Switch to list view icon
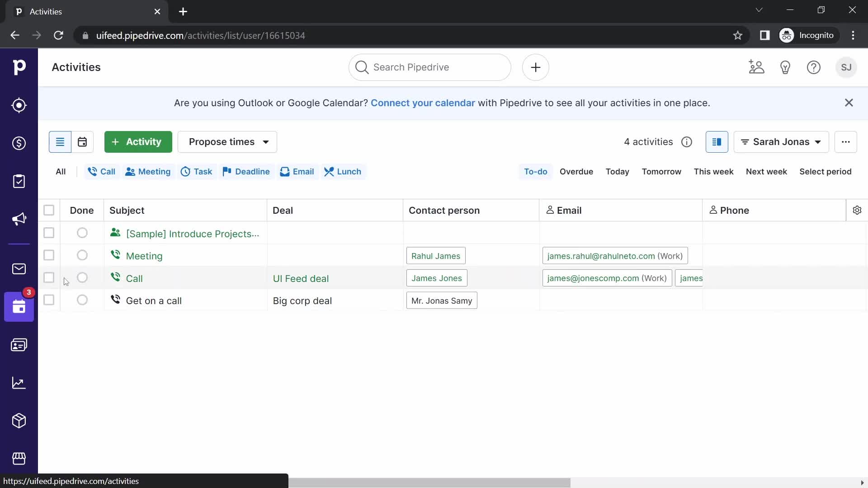The width and height of the screenshot is (868, 488). (60, 142)
